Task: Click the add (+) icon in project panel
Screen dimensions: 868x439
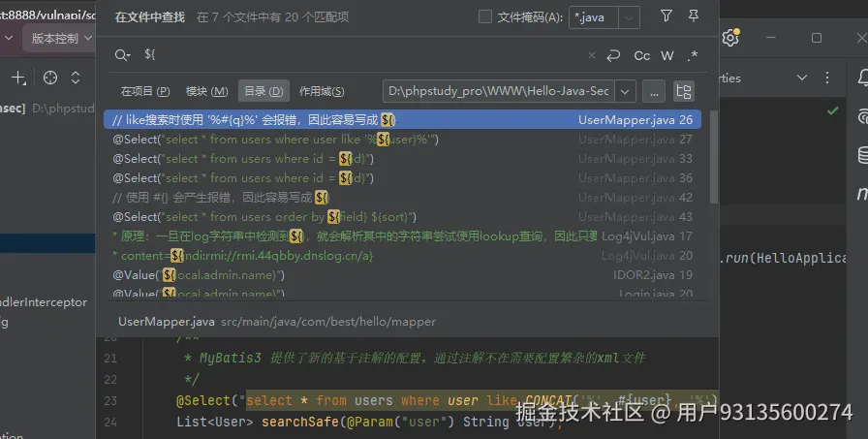Action: coord(18,78)
